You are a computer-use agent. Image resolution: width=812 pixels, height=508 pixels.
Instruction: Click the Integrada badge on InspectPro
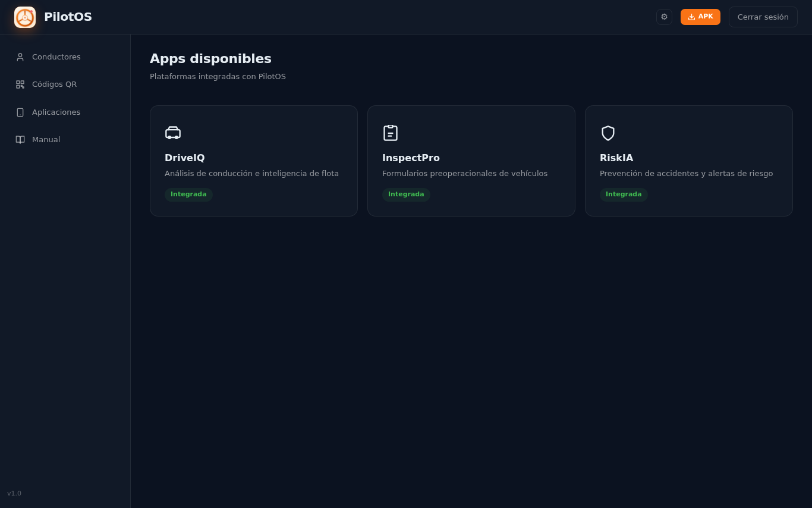406,195
